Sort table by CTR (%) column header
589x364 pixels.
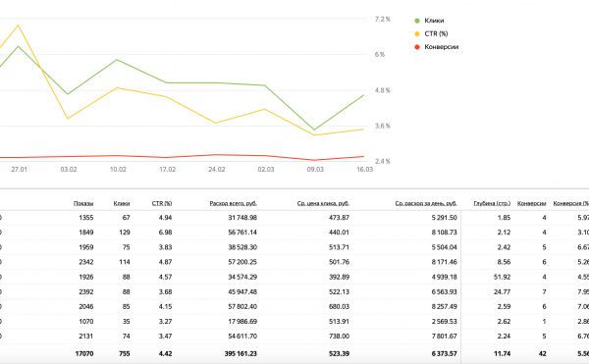coord(162,203)
